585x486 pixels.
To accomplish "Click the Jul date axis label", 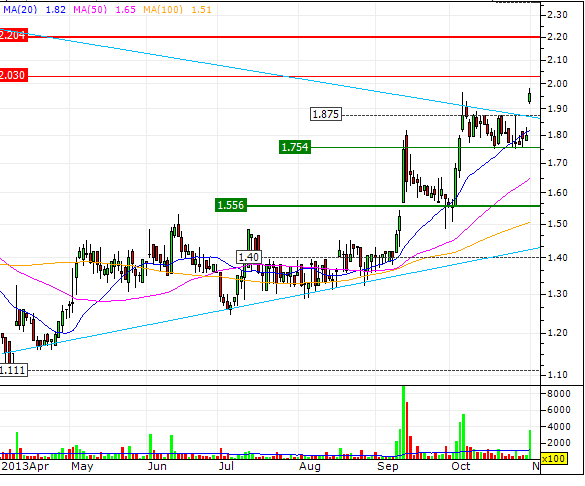I will point(226,466).
